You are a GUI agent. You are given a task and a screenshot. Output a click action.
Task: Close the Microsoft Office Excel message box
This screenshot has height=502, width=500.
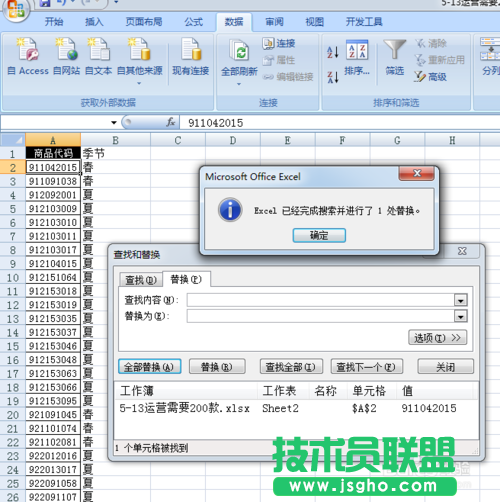pyautogui.click(x=417, y=173)
